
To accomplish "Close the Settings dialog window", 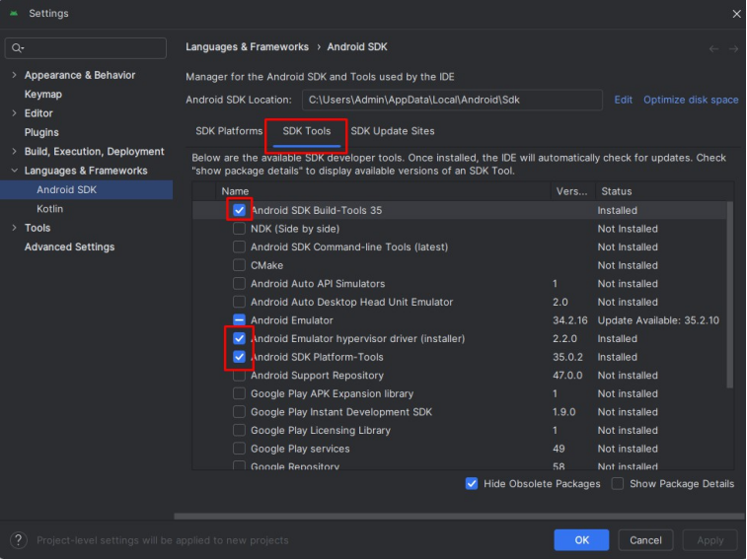I will pyautogui.click(x=735, y=14).
